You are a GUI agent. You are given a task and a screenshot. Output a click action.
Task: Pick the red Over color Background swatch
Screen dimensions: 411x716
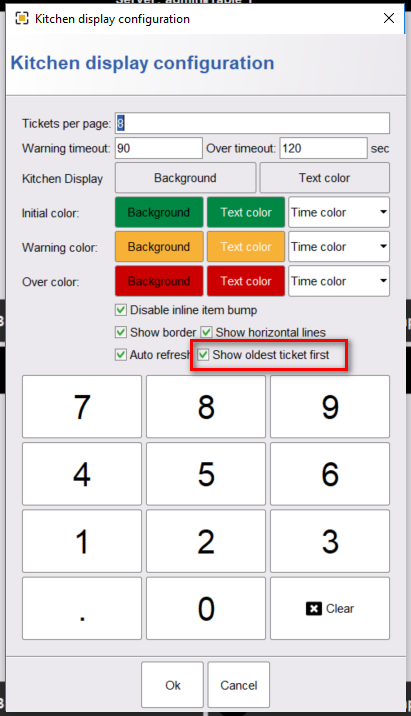point(159,281)
